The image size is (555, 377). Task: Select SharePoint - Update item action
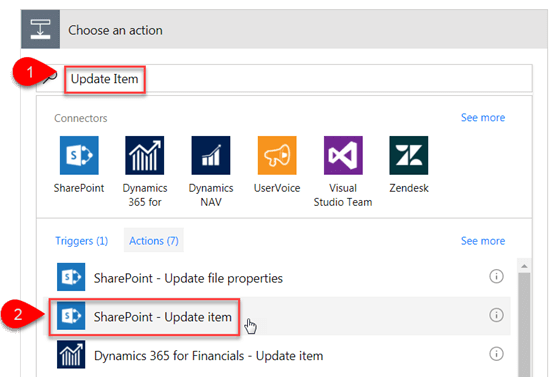[276, 316]
